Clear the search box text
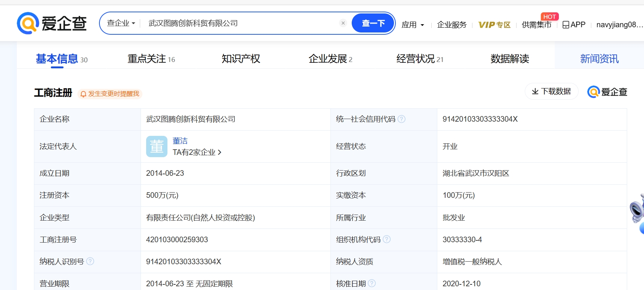Viewport: 644px width, 290px height. point(343,23)
